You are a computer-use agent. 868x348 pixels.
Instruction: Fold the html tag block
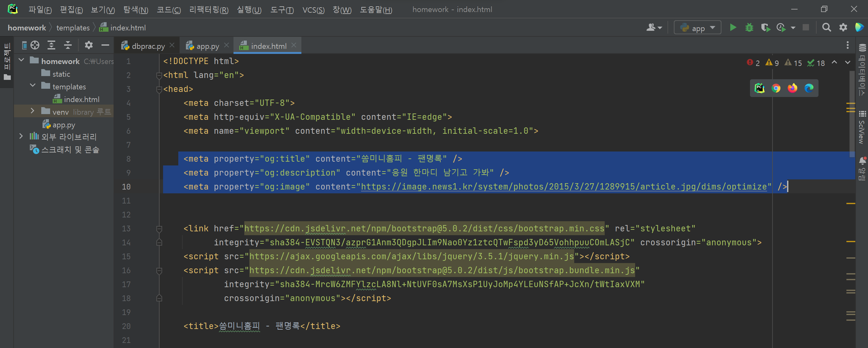coord(159,75)
